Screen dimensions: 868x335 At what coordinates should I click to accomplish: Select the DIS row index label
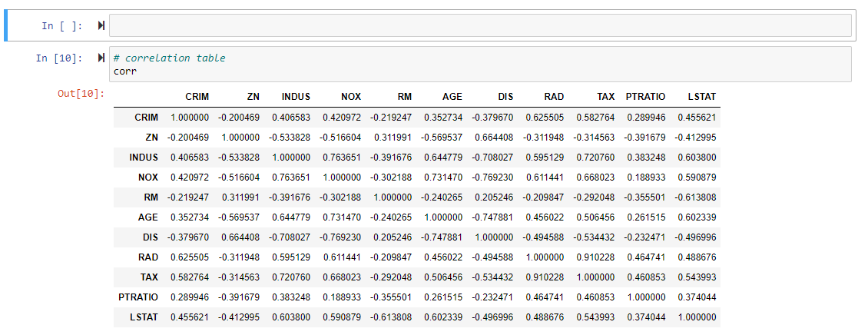pos(151,237)
